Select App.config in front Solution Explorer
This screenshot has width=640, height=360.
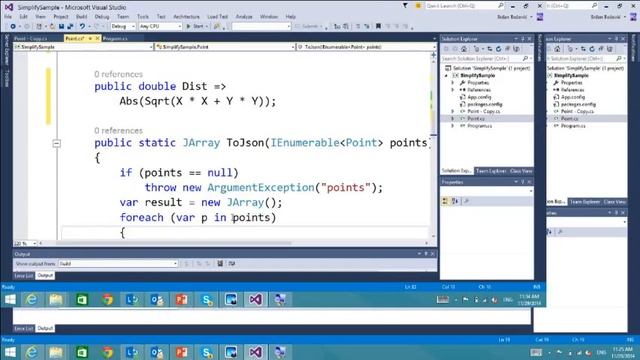pos(479,97)
